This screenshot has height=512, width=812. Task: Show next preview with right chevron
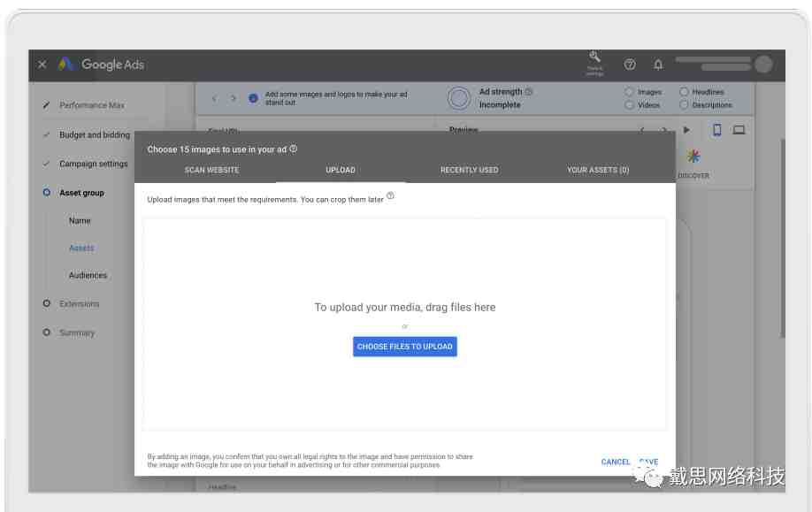(663, 130)
